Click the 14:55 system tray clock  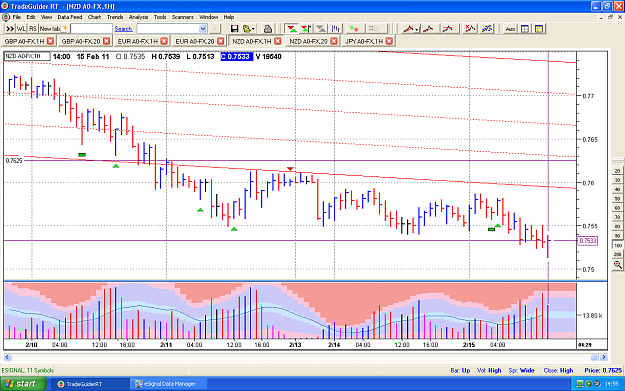point(611,384)
